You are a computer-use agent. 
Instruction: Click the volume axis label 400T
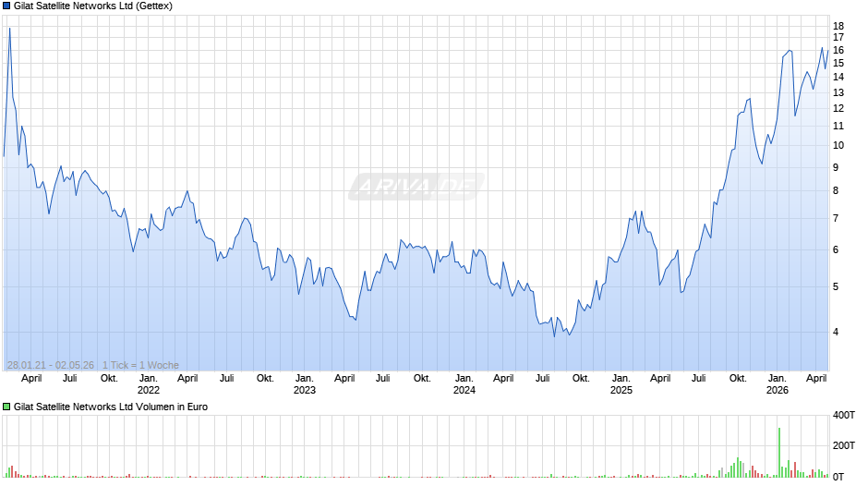point(844,415)
